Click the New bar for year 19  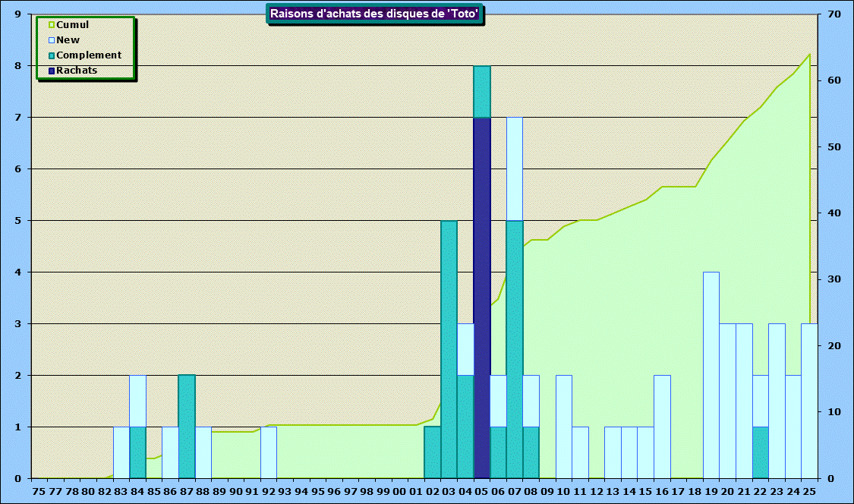711,375
